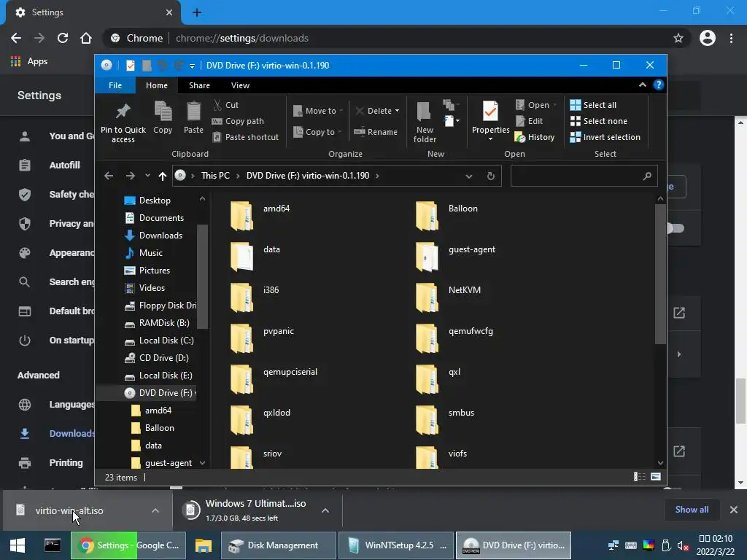
Task: Open virtio-win-alt.iso download options chevron
Action: pyautogui.click(x=155, y=510)
